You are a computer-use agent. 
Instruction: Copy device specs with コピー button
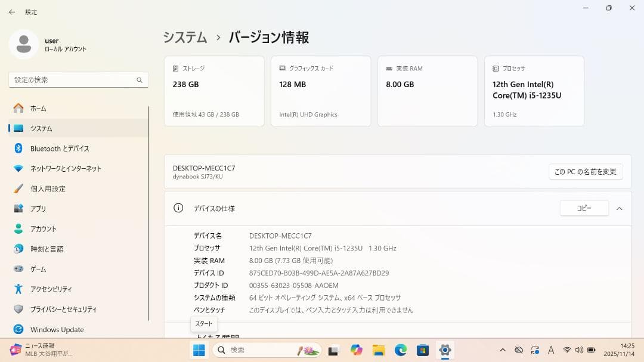point(584,208)
